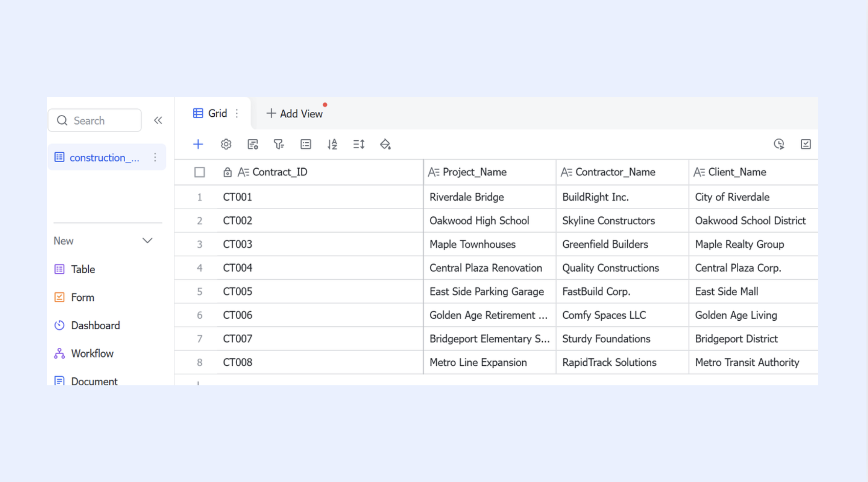This screenshot has height=482, width=868.
Task: Click the Sturdy Foundations cell
Action: pyautogui.click(x=622, y=339)
